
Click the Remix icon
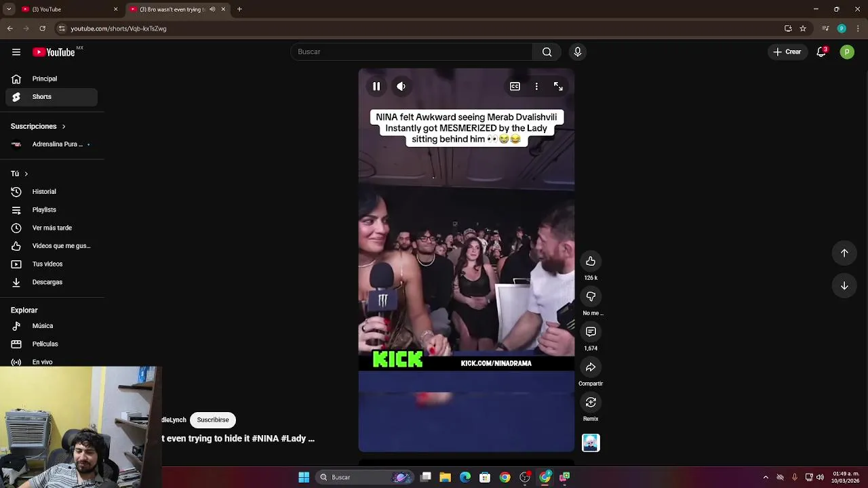[x=591, y=403]
